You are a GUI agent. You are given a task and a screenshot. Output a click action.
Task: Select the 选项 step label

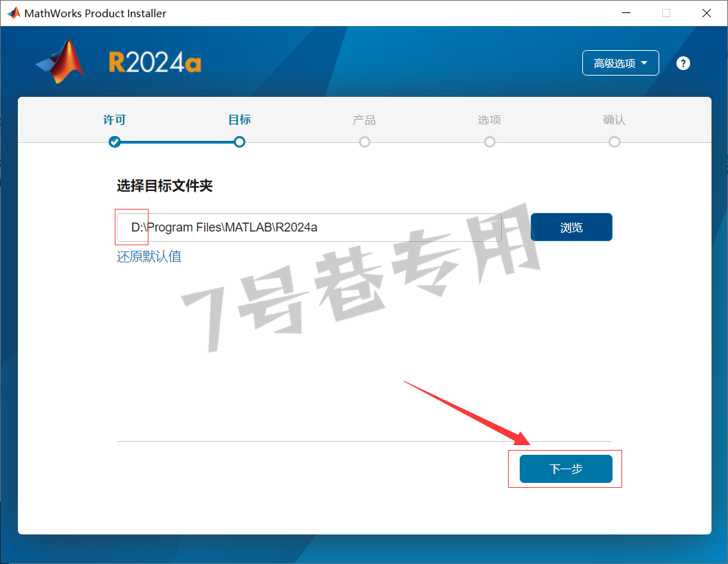tap(489, 120)
